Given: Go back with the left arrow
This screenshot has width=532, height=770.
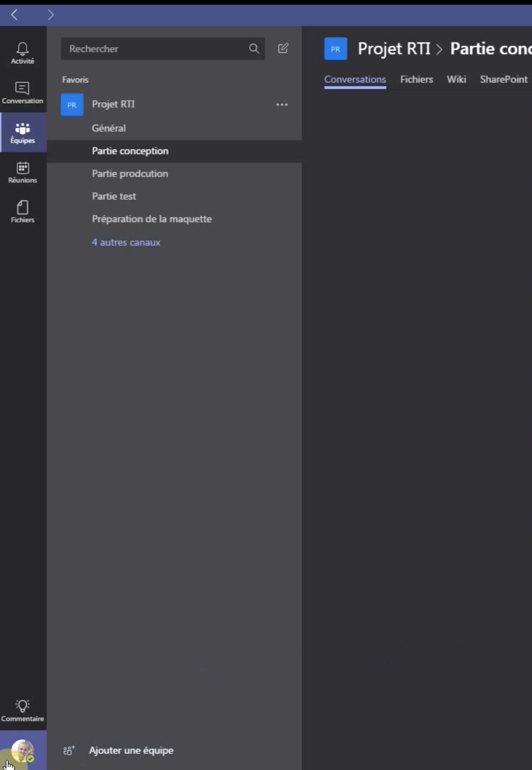Looking at the screenshot, I should click(14, 15).
